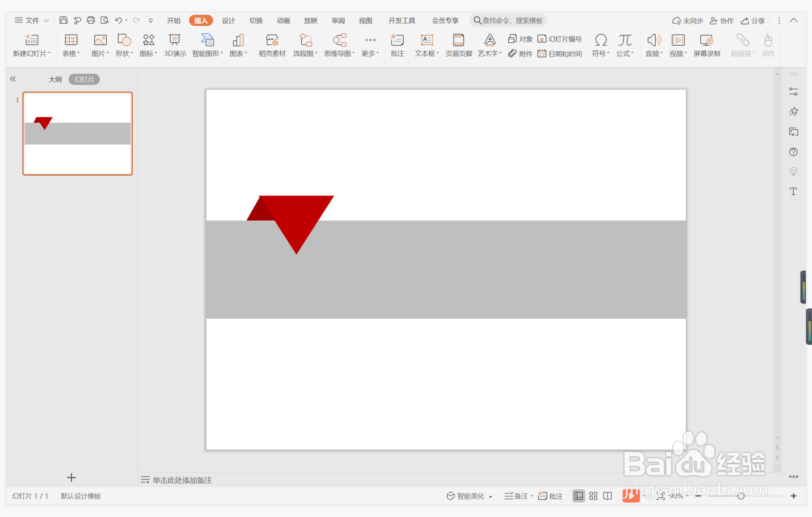Image resolution: width=812 pixels, height=517 pixels.
Task: Insert Symbol (符号) icon
Action: pyautogui.click(x=601, y=40)
